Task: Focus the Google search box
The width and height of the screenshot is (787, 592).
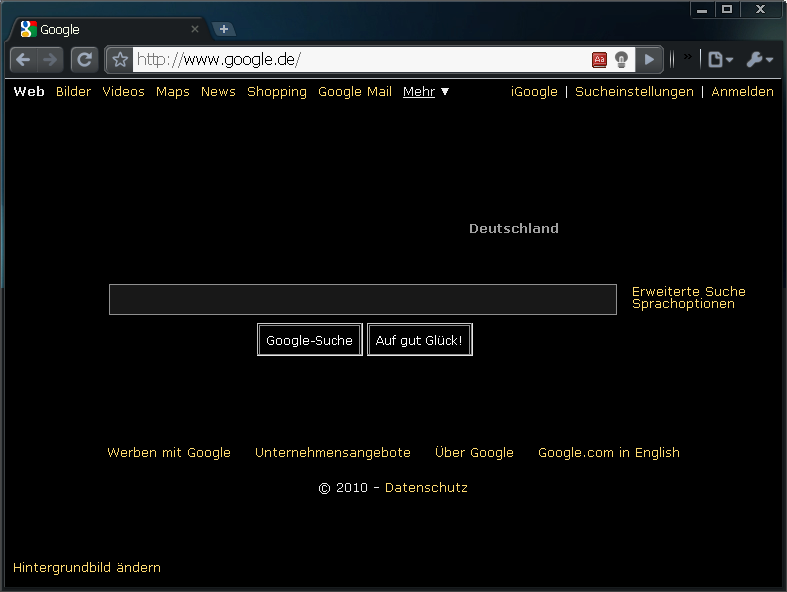Action: point(363,299)
